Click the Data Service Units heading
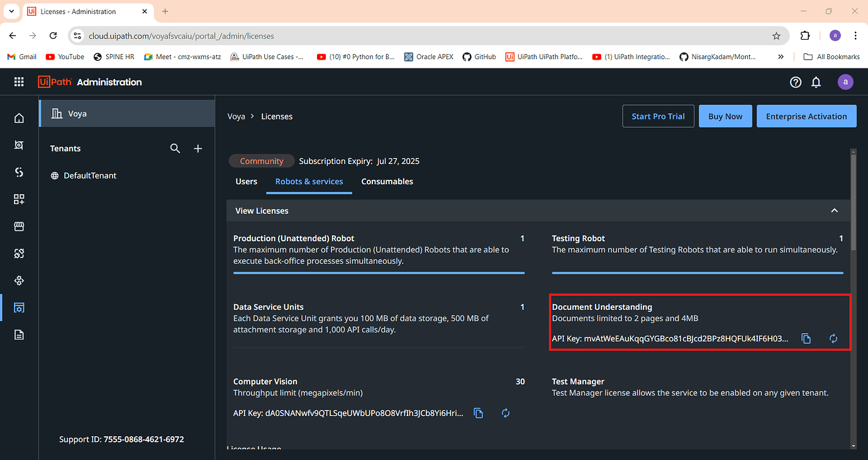The image size is (868, 460). pos(269,307)
